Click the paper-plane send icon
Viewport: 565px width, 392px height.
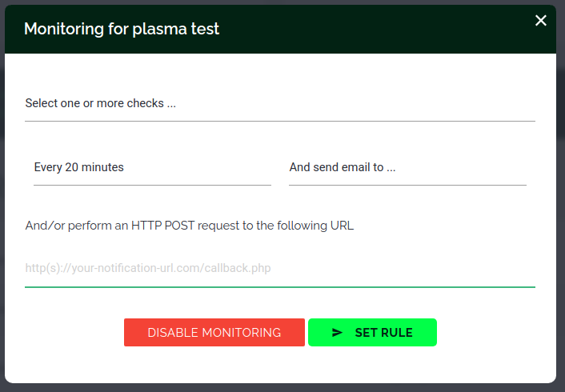(x=337, y=333)
